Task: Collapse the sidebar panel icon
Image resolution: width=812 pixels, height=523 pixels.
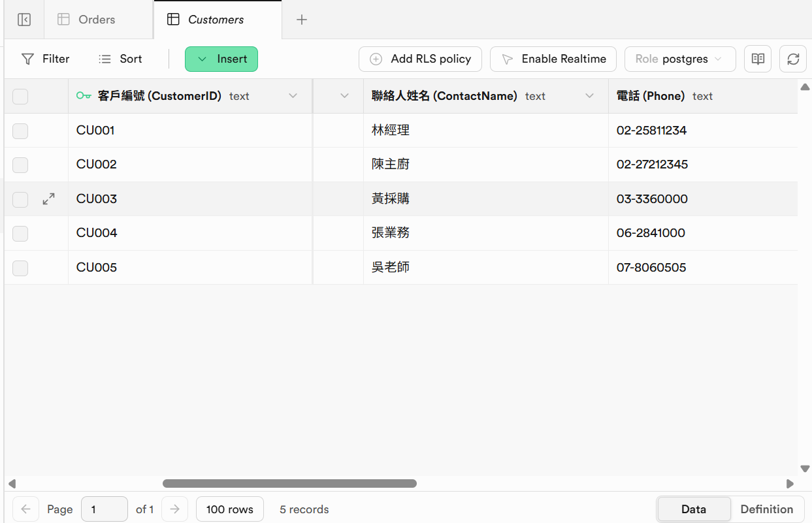Action: [x=24, y=20]
